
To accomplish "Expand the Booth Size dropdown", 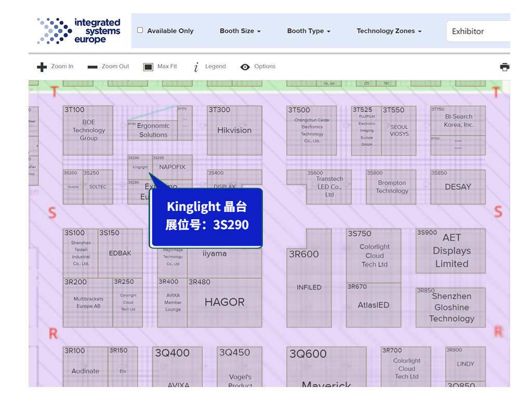I will pyautogui.click(x=240, y=31).
